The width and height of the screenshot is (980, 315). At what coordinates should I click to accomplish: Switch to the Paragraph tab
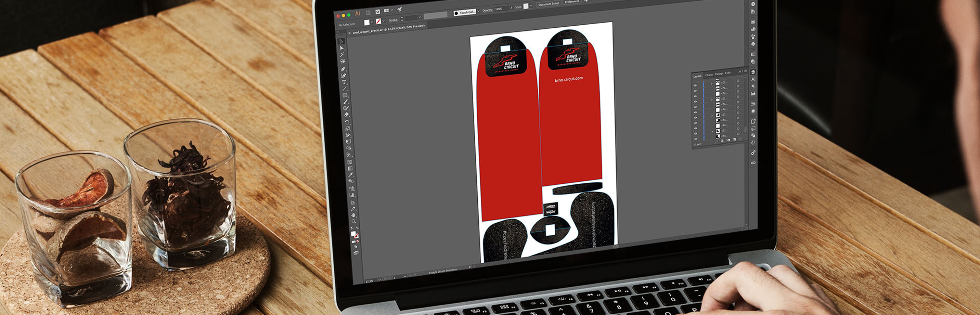click(719, 74)
